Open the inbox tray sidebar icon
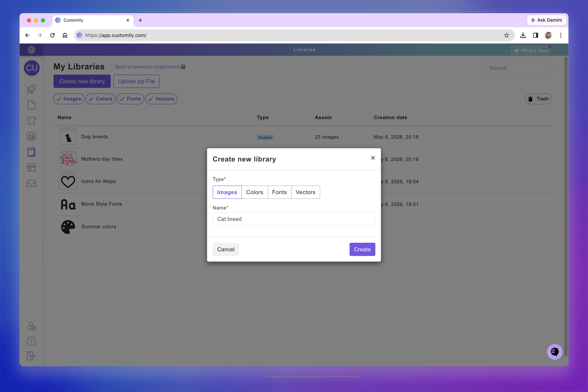Screen dimensions: 588x392 (31, 183)
